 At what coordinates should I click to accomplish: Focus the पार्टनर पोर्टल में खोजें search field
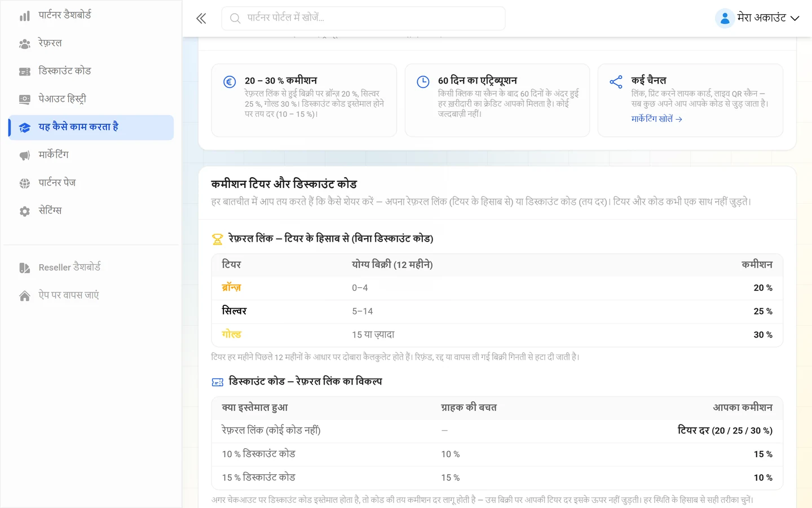364,19
